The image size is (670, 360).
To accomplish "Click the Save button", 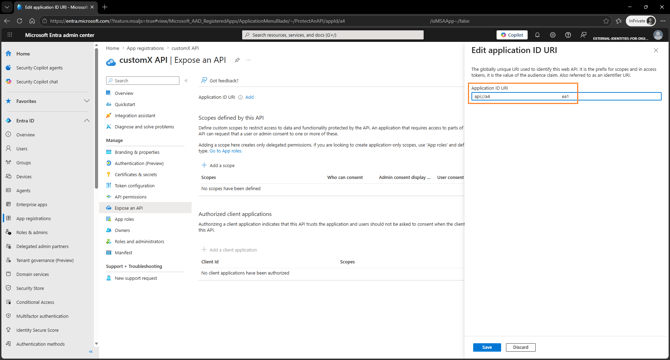I will click(x=487, y=347).
